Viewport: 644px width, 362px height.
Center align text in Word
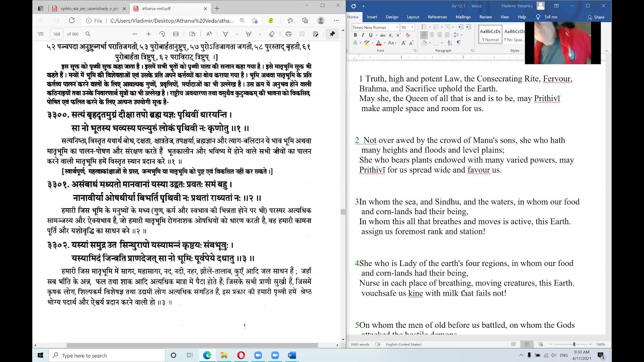pos(432,35)
